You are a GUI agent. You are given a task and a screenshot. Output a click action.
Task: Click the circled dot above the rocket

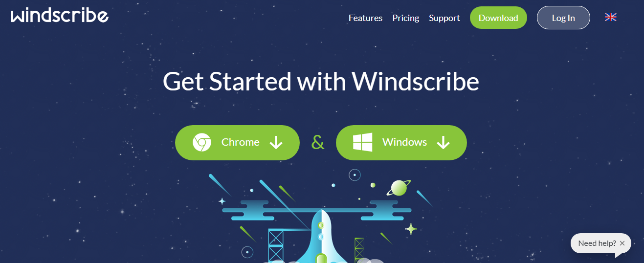click(x=355, y=175)
